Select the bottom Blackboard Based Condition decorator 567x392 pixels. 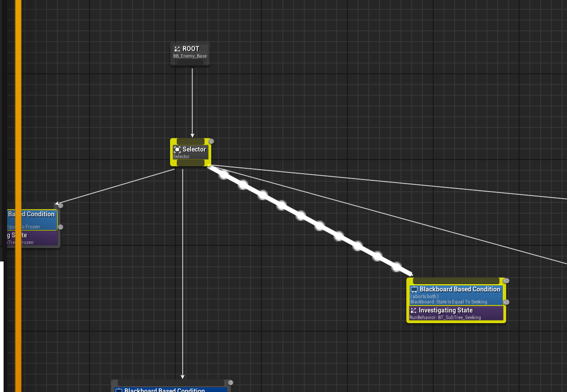pos(171,390)
